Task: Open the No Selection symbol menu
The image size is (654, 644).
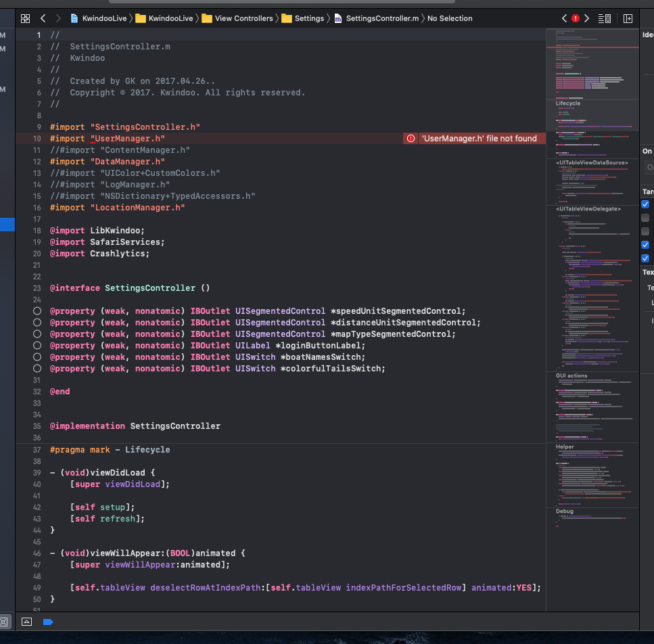Action: click(x=450, y=18)
